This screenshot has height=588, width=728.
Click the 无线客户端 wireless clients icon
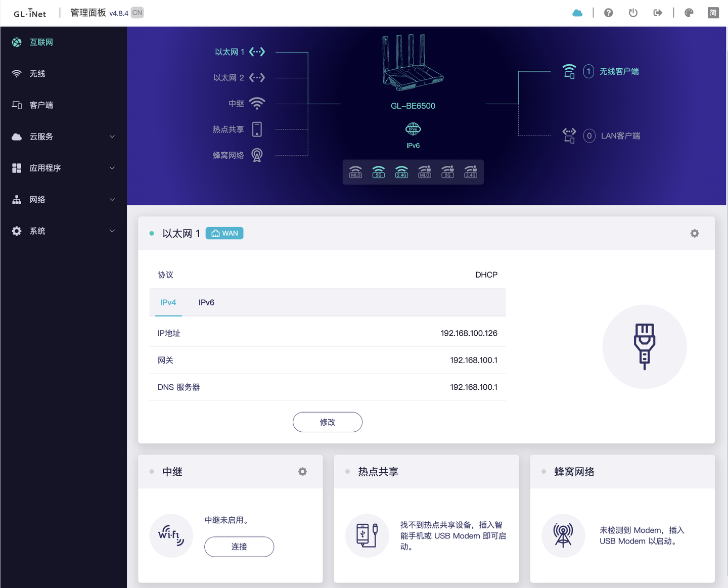(x=569, y=71)
